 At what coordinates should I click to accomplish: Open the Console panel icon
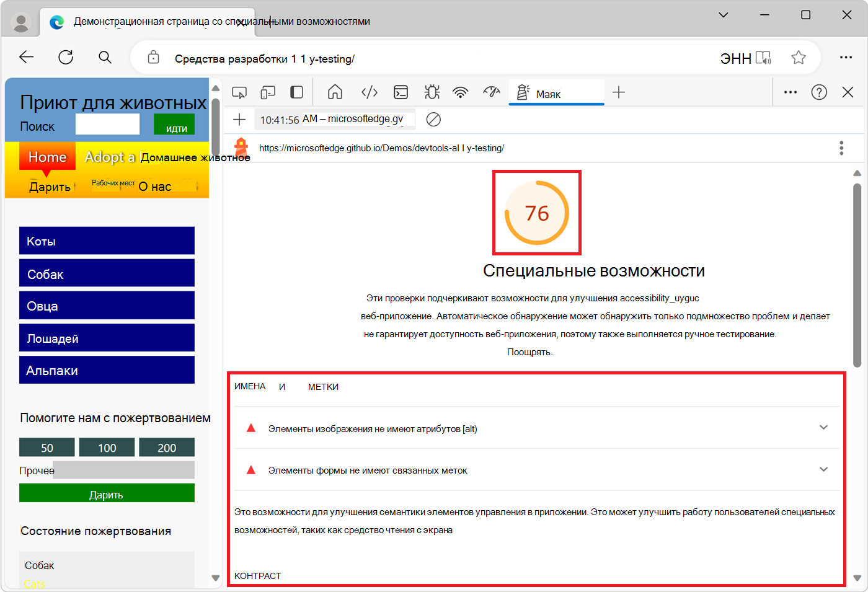click(401, 91)
